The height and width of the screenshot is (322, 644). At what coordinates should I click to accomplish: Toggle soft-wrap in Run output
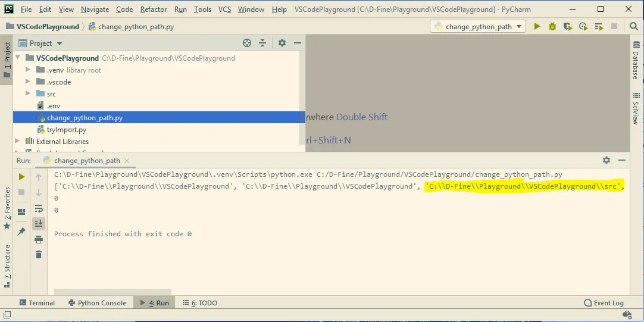(x=39, y=208)
